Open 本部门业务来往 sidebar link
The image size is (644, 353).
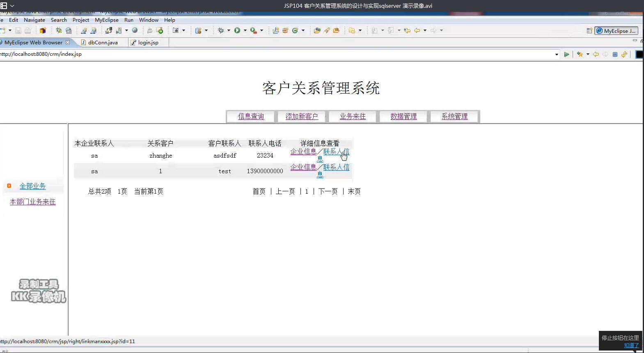click(33, 202)
